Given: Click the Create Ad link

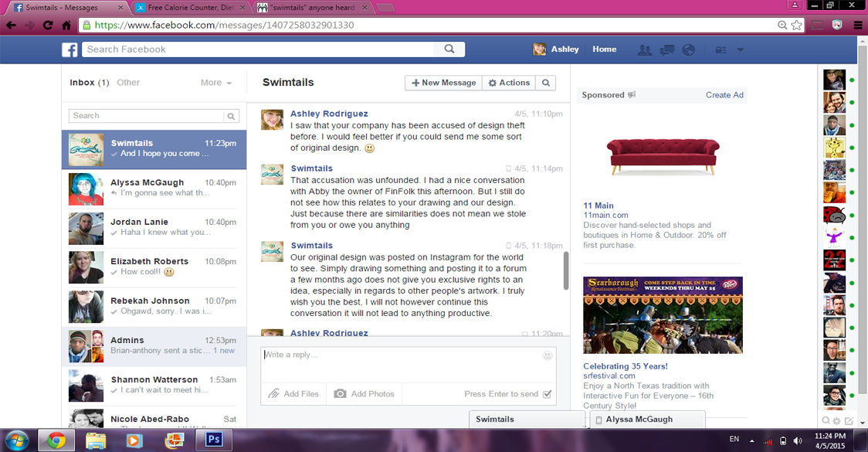Looking at the screenshot, I should click(x=724, y=95).
